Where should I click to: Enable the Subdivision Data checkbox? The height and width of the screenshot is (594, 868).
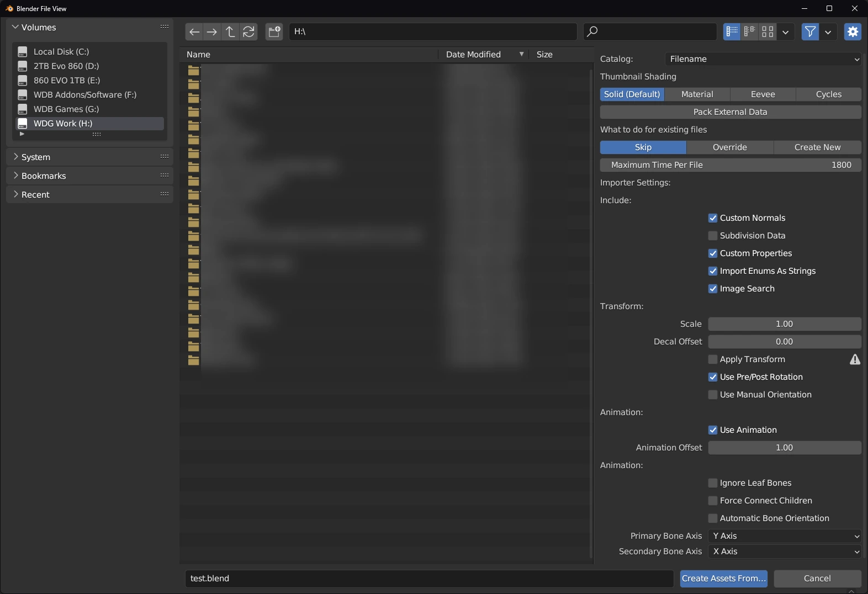pyautogui.click(x=713, y=236)
